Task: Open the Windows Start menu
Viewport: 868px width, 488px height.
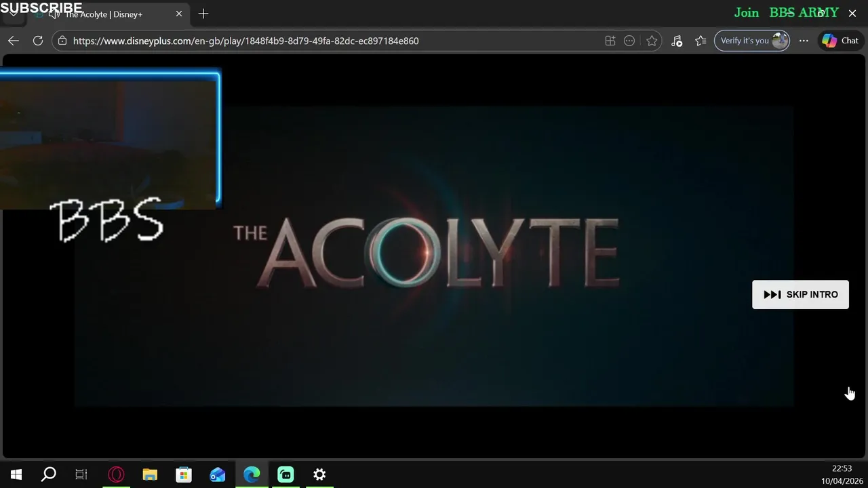Action: 16,474
